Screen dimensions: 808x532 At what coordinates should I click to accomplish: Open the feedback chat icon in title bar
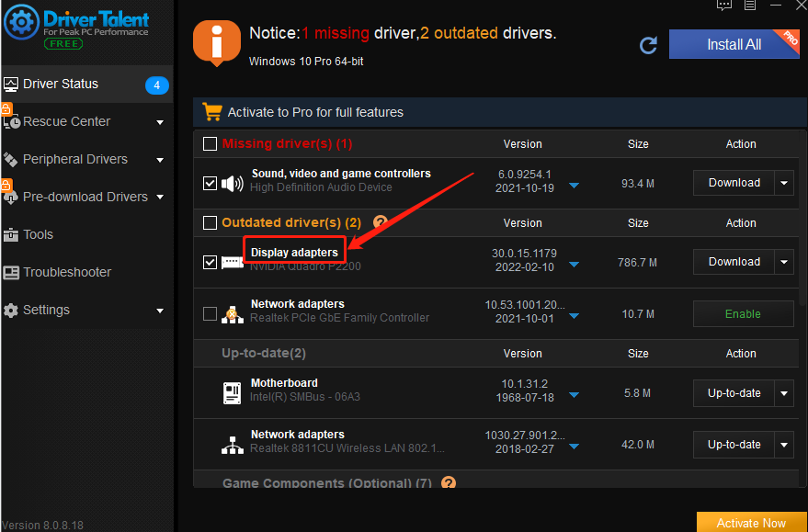pyautogui.click(x=724, y=6)
